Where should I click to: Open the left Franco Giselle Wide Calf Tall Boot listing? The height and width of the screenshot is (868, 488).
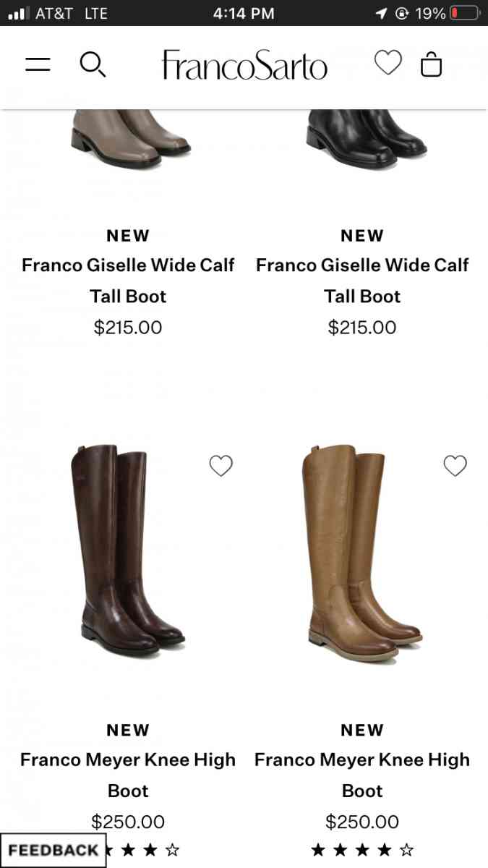128,281
